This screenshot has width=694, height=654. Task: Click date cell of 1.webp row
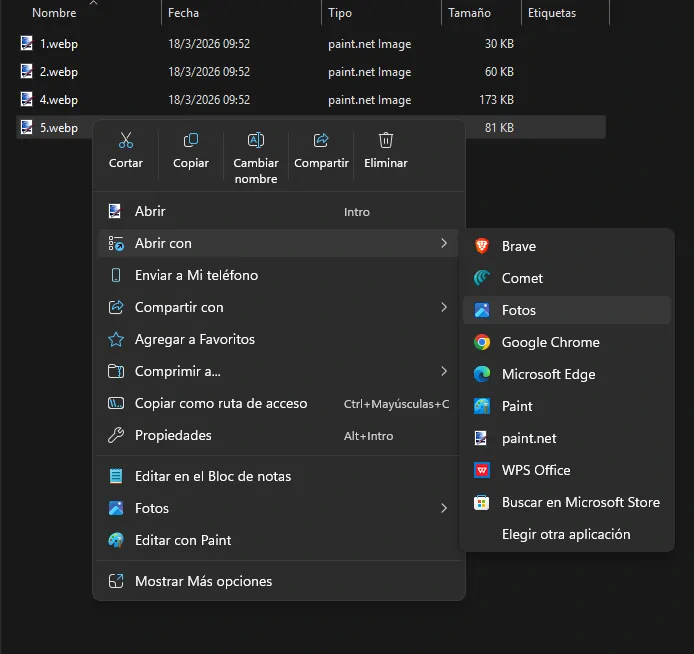tap(209, 44)
